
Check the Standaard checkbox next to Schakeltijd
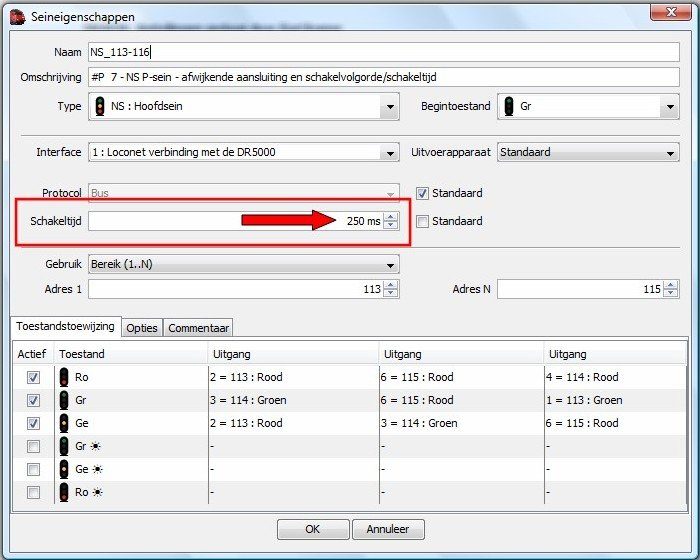pyautogui.click(x=422, y=221)
